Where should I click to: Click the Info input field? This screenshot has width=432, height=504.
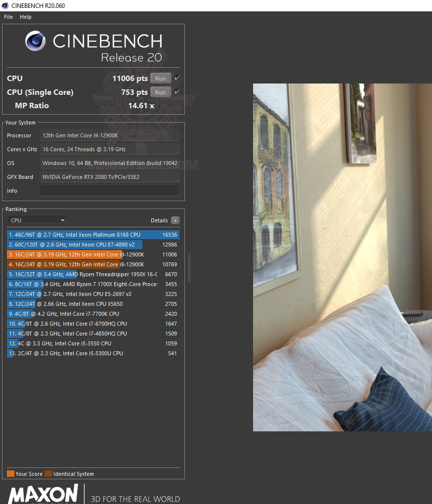pyautogui.click(x=110, y=191)
